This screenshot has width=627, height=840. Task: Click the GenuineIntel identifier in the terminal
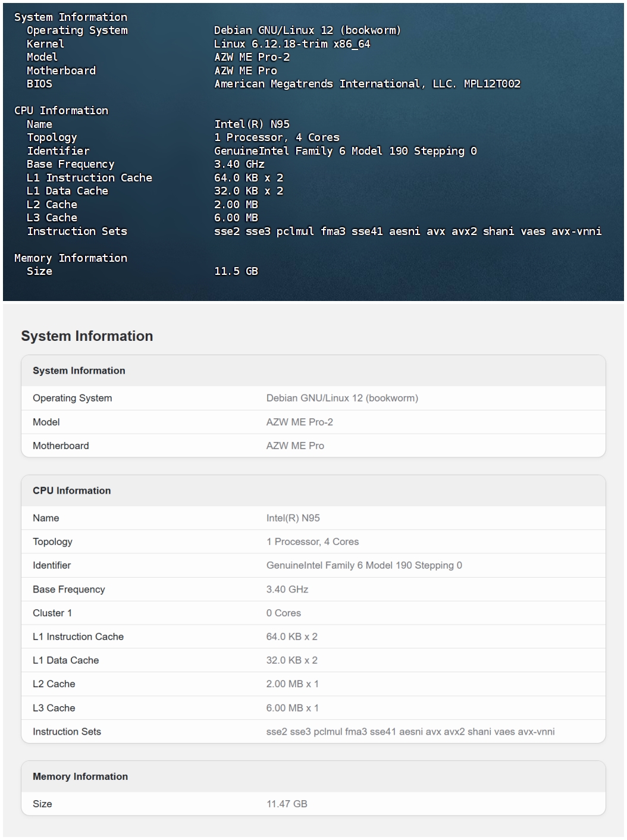click(346, 151)
